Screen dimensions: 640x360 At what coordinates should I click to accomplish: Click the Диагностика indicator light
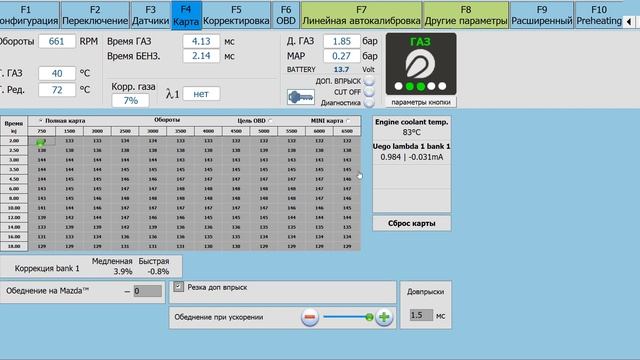tap(369, 103)
